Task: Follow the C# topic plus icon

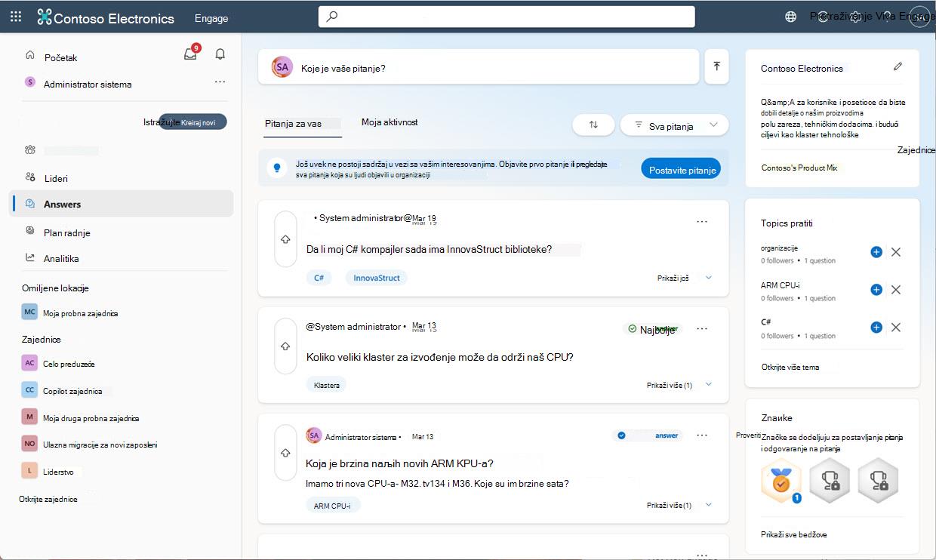Action: (x=876, y=328)
